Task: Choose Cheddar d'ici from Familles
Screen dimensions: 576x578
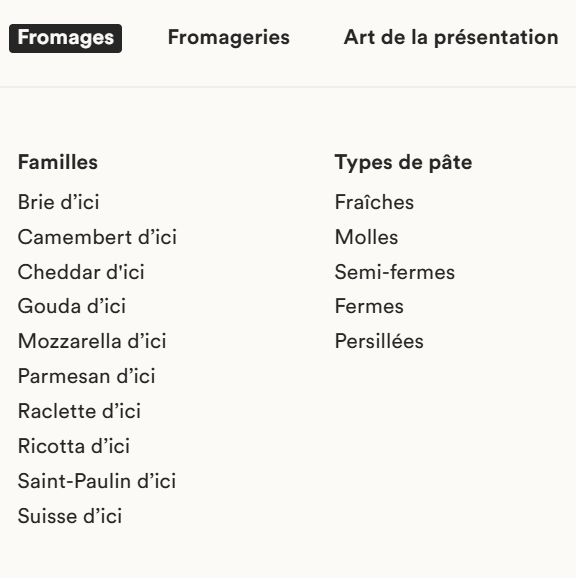Action: pyautogui.click(x=81, y=272)
